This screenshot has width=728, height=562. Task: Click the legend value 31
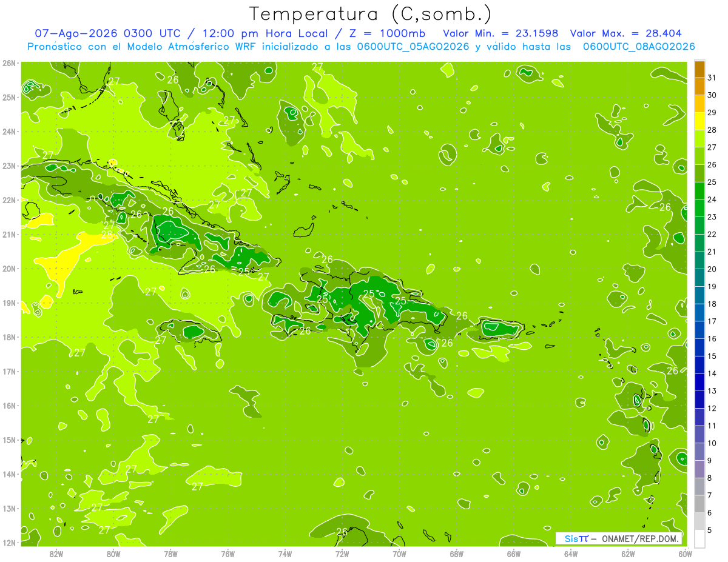(712, 78)
